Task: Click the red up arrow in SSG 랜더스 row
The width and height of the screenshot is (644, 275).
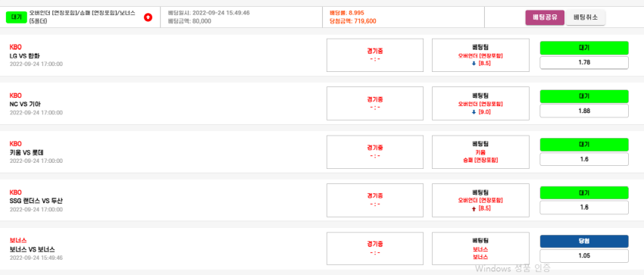Action: (474, 208)
